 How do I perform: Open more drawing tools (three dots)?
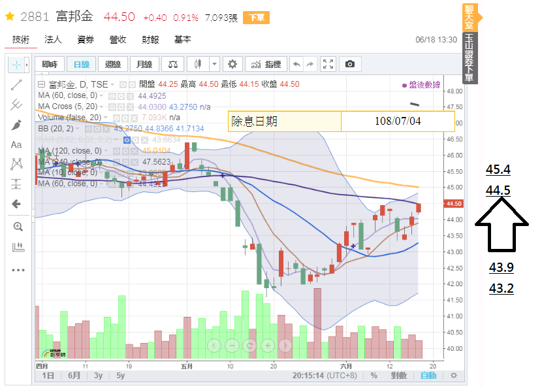pos(18,270)
